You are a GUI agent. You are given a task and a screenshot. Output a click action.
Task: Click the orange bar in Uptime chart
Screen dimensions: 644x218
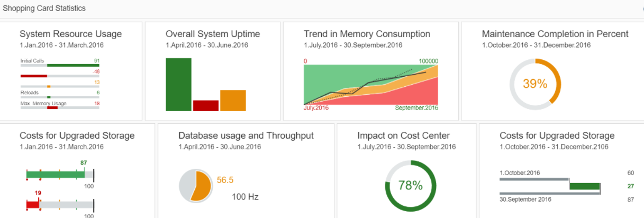click(x=233, y=101)
